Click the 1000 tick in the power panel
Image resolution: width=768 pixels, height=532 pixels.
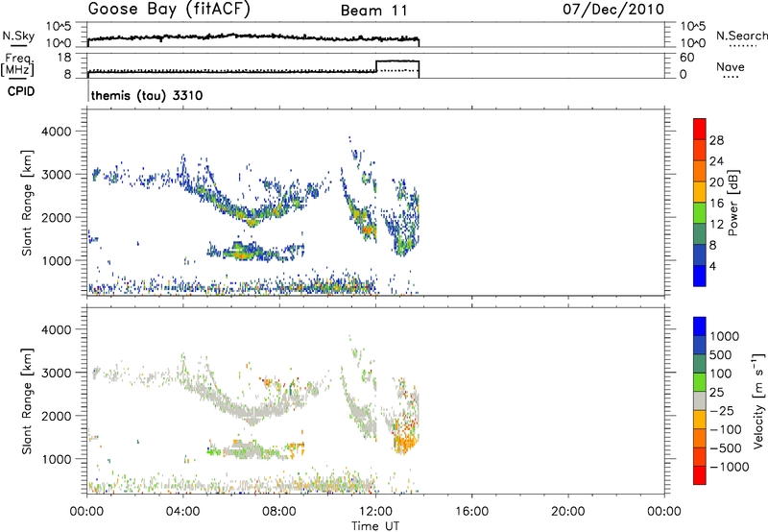(59, 260)
